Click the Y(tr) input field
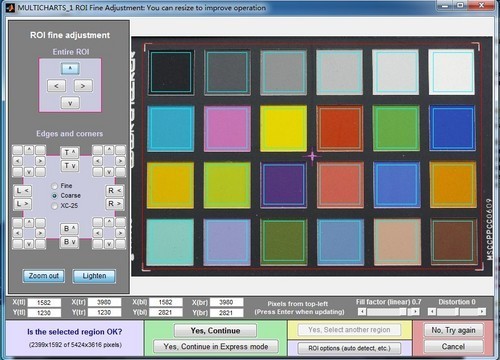The height and width of the screenshot is (360, 500). point(104,312)
